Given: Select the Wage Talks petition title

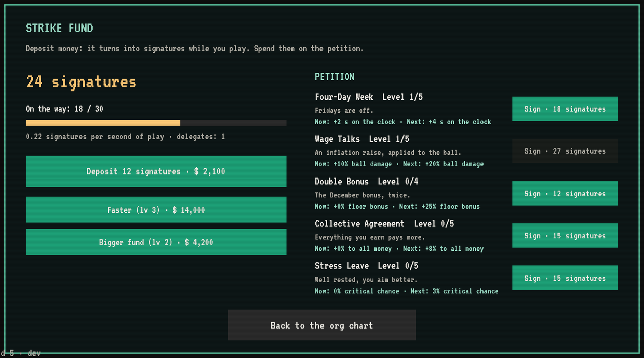Looking at the screenshot, I should pyautogui.click(x=338, y=139).
